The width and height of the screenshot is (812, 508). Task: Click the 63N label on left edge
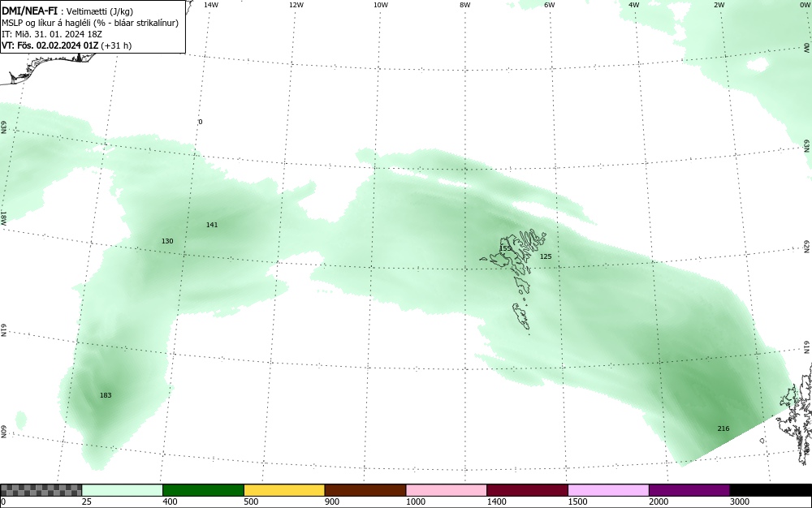pyautogui.click(x=3, y=127)
